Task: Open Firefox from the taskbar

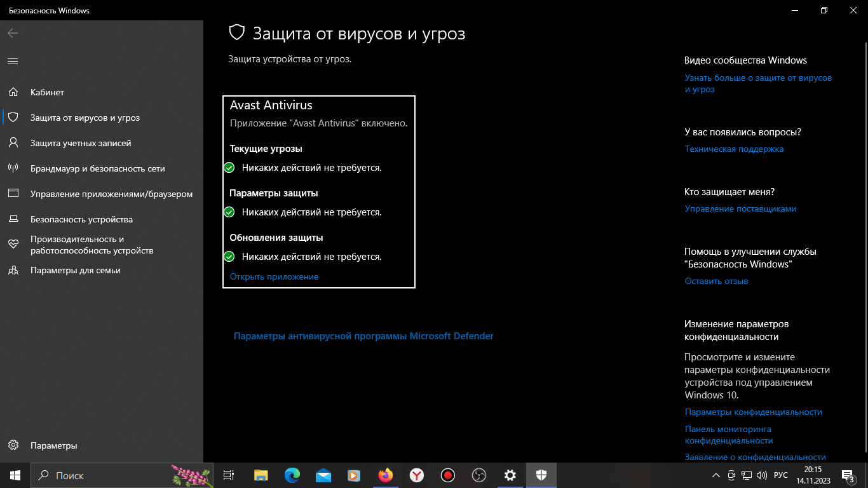Action: coord(385,475)
